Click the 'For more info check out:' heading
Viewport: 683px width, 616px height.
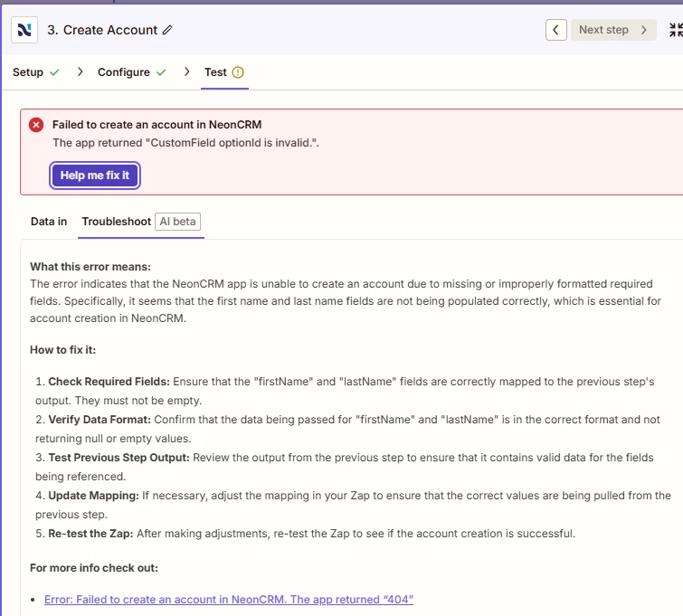(94, 568)
